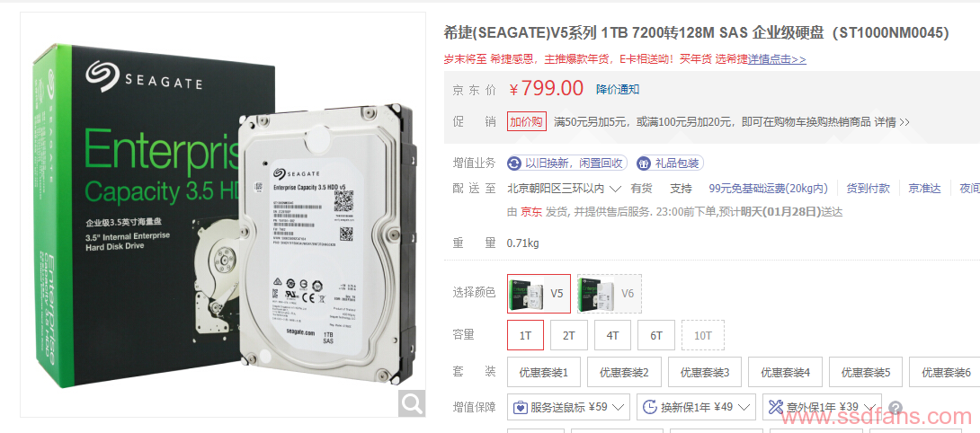980x433 pixels.
Task: Select the V6 color option
Action: 610,293
